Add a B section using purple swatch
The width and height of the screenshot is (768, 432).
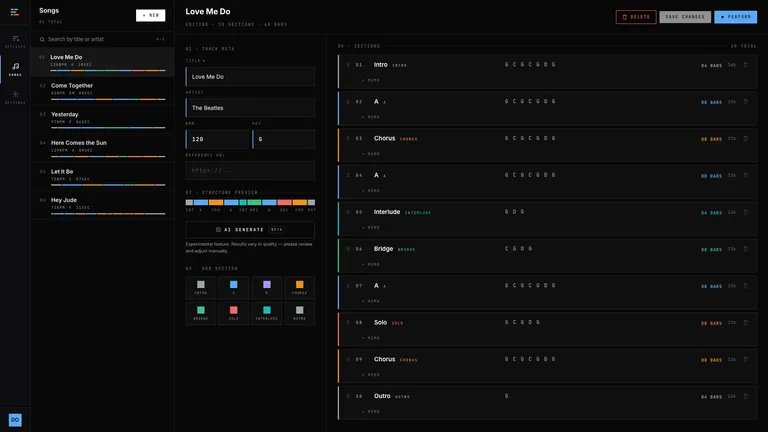(266, 288)
